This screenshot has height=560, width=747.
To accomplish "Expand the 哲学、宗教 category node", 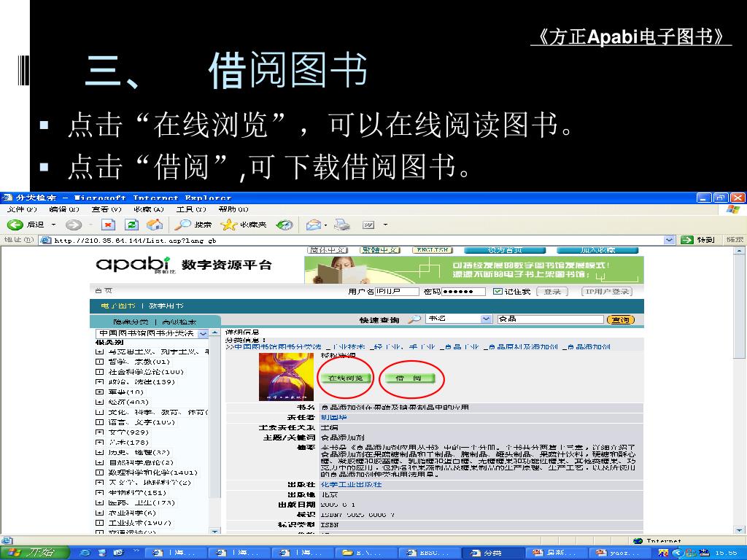I will (99, 362).
